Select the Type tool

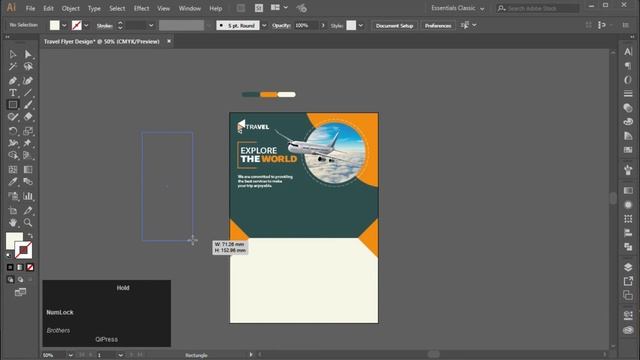[x=13, y=93]
